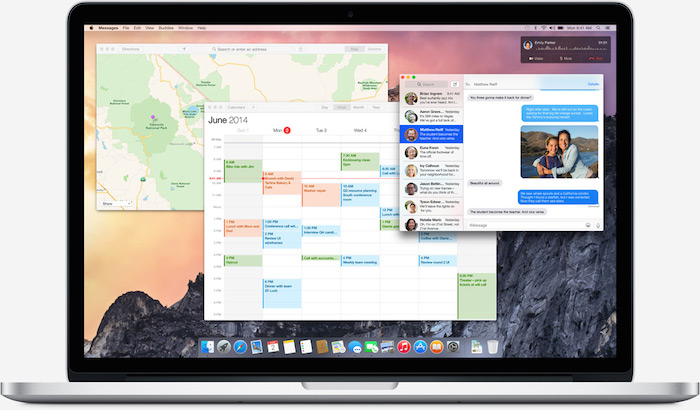Switch Calendar to Day view
The height and width of the screenshot is (410, 700).
[x=325, y=107]
